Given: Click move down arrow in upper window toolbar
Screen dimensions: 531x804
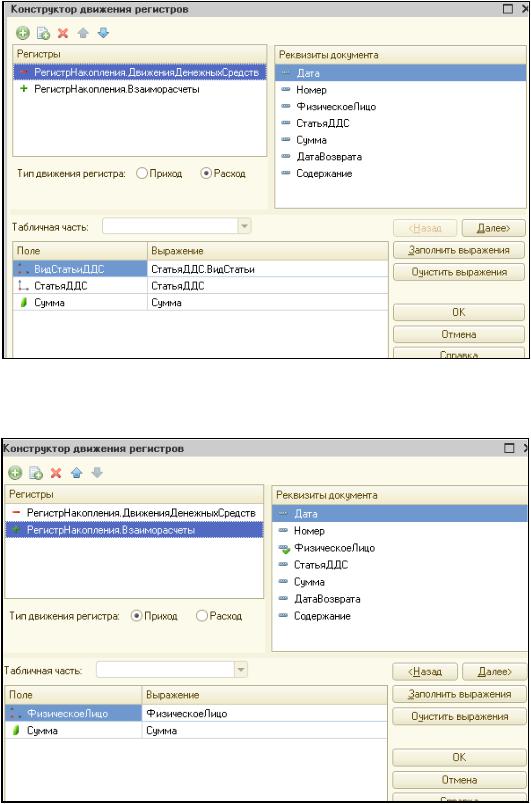Looking at the screenshot, I should (103, 33).
